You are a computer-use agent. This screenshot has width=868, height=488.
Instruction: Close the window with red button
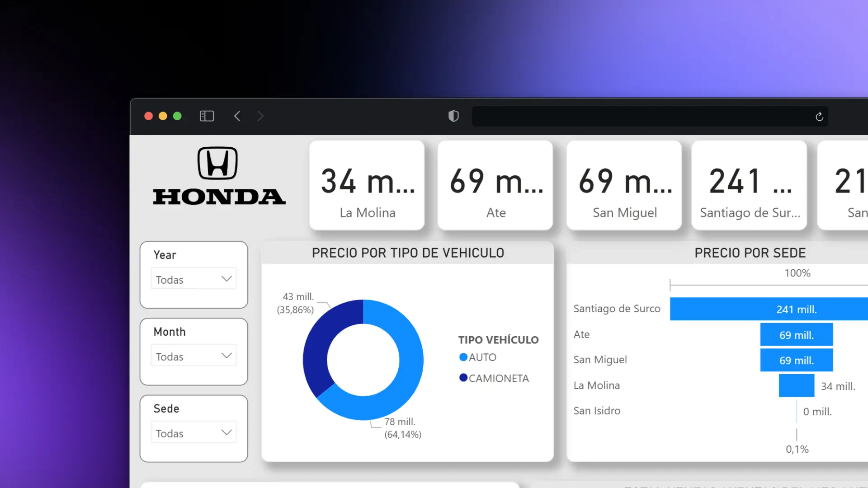click(x=148, y=116)
